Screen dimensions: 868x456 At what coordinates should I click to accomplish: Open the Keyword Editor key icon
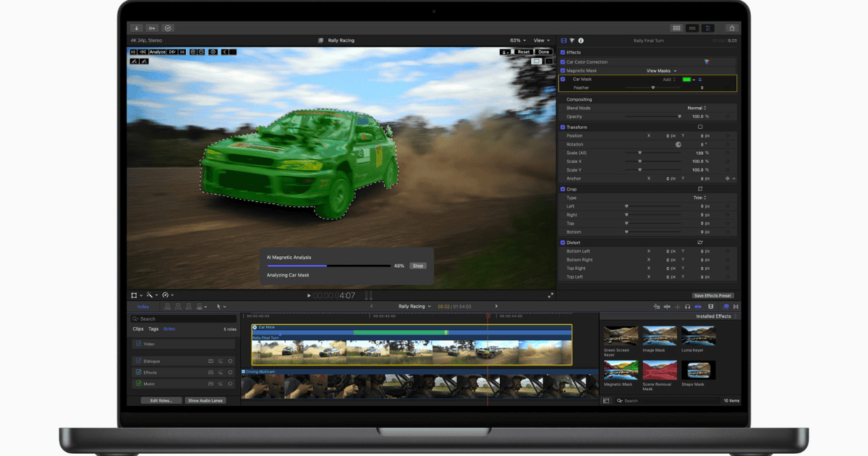(x=152, y=28)
